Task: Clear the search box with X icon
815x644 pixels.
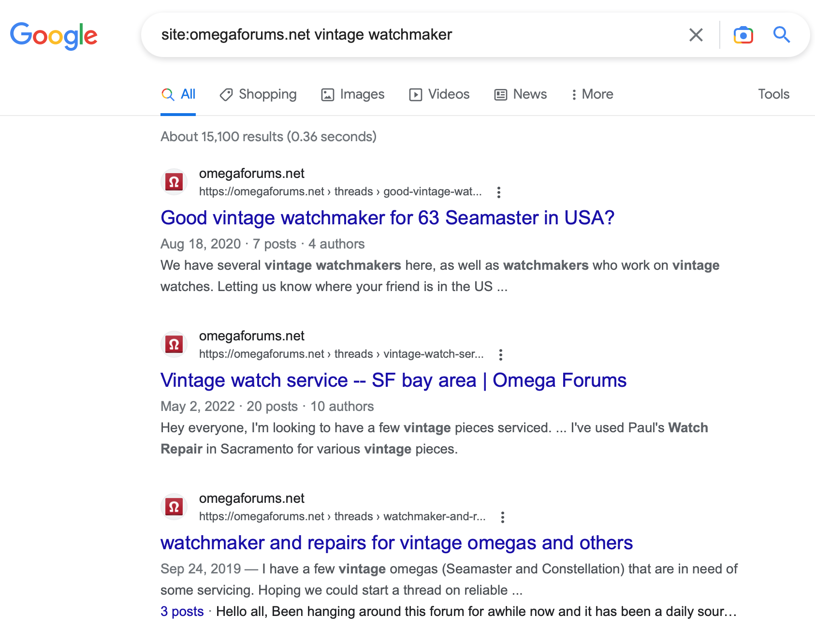Action: tap(696, 35)
